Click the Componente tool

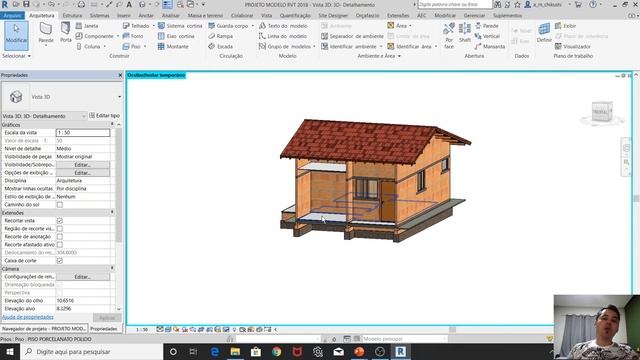pyautogui.click(x=94, y=36)
